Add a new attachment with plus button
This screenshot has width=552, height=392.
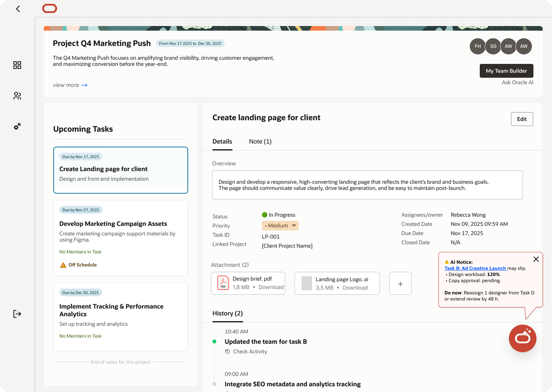click(400, 284)
